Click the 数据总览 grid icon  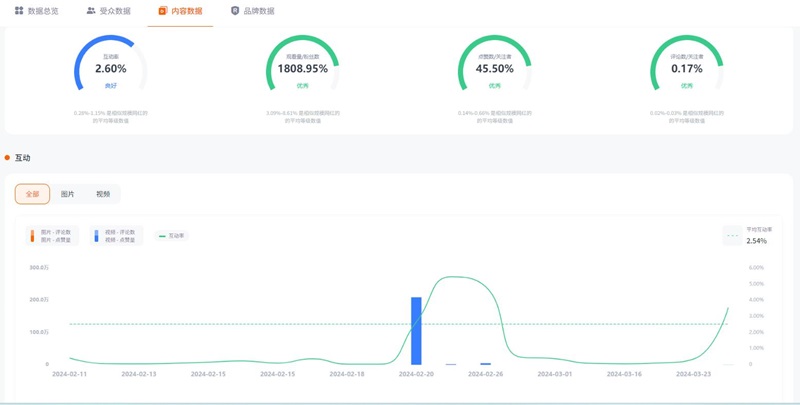pyautogui.click(x=19, y=11)
